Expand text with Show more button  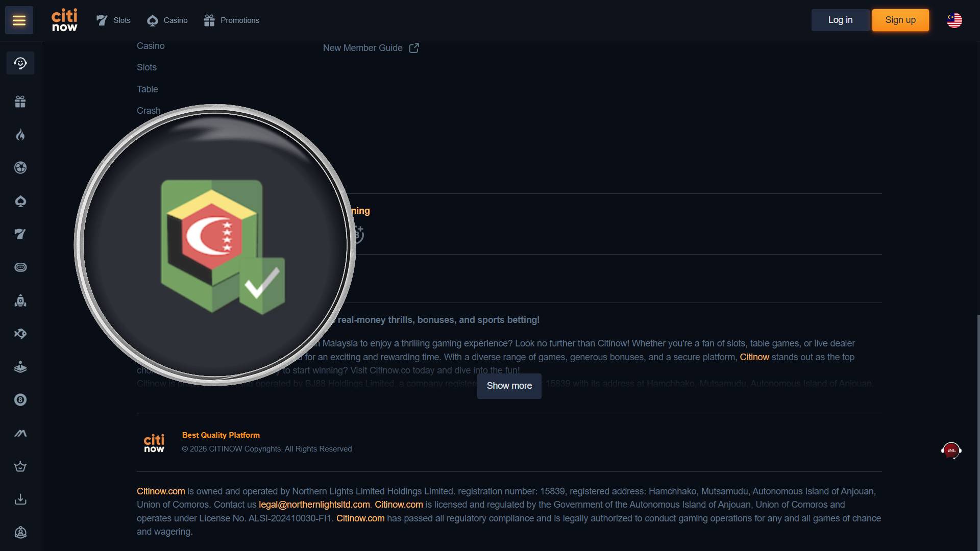(509, 386)
